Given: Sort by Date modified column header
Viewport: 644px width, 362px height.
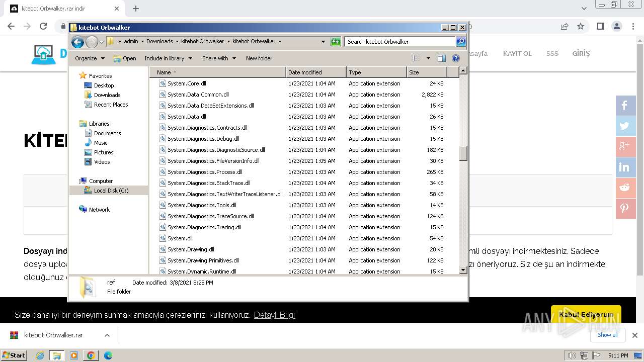Looking at the screenshot, I should (x=316, y=72).
